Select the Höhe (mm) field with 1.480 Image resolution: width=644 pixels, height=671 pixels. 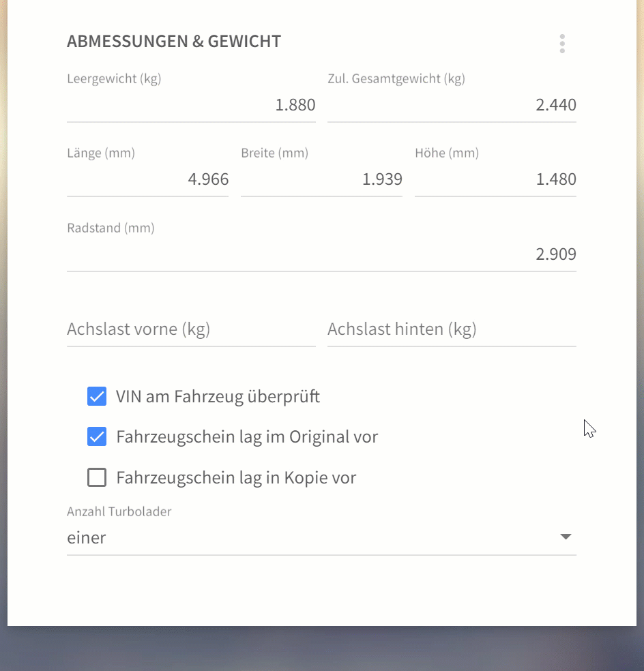[495, 179]
